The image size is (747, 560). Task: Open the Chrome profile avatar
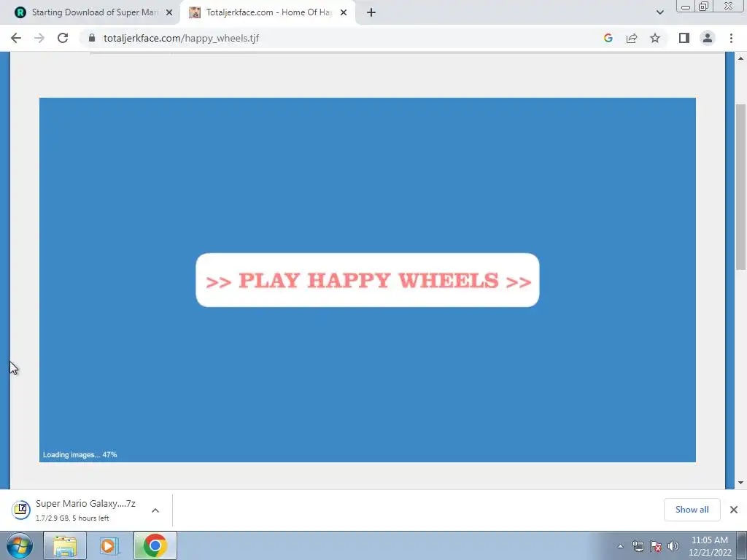708,38
